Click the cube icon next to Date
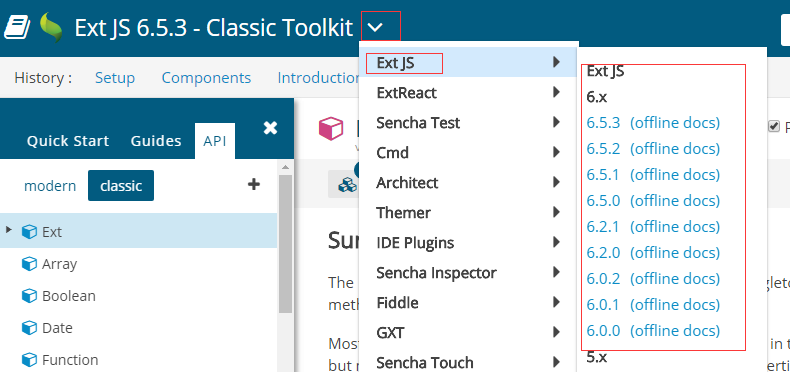 click(x=30, y=328)
